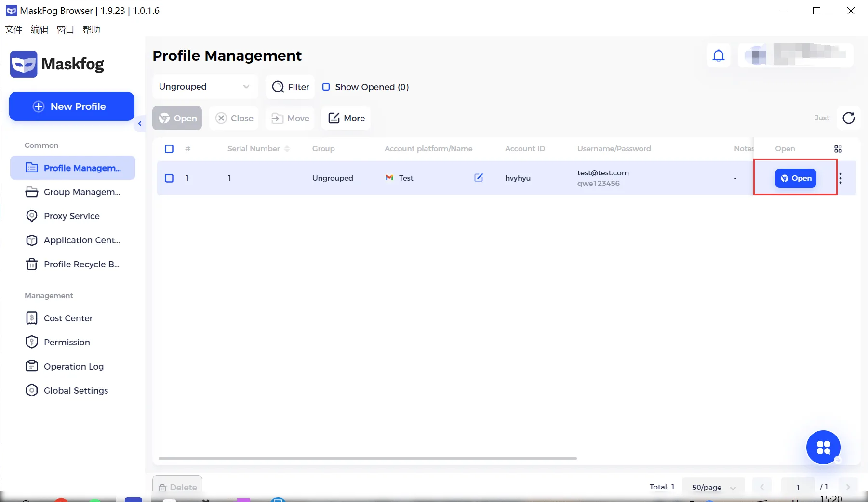Click the Username/Password column header

coord(614,149)
